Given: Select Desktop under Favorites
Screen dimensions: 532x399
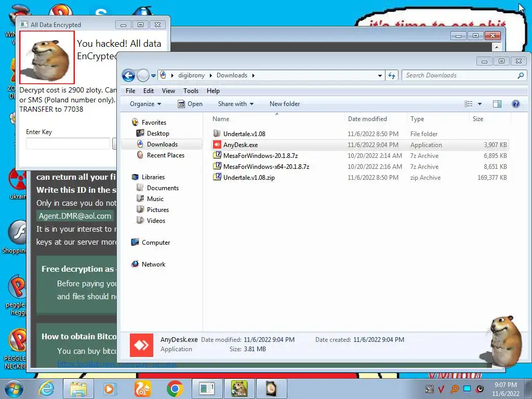Looking at the screenshot, I should pos(158,134).
